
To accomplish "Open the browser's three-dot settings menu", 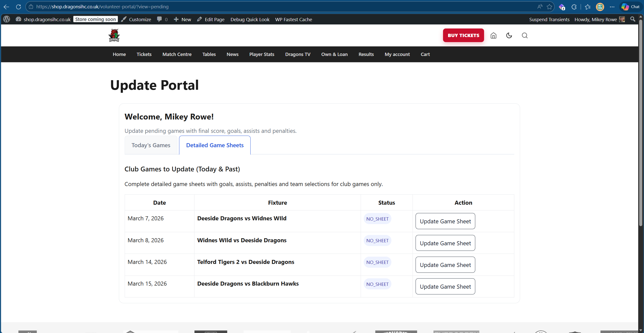I will pos(612,7).
